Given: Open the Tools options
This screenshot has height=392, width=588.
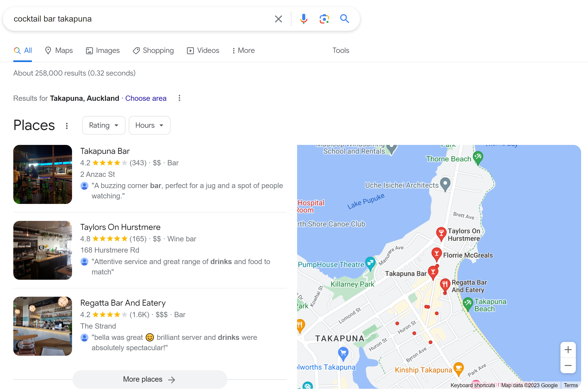Looking at the screenshot, I should (340, 51).
